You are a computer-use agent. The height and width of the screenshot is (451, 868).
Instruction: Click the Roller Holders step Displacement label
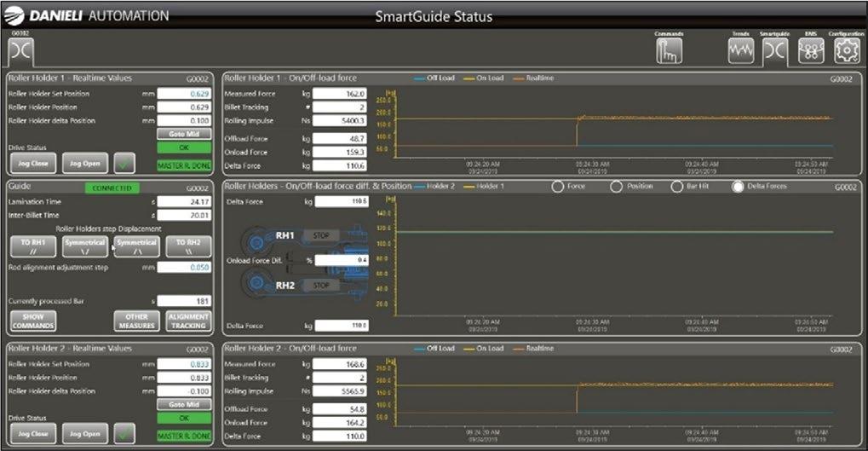pos(108,228)
